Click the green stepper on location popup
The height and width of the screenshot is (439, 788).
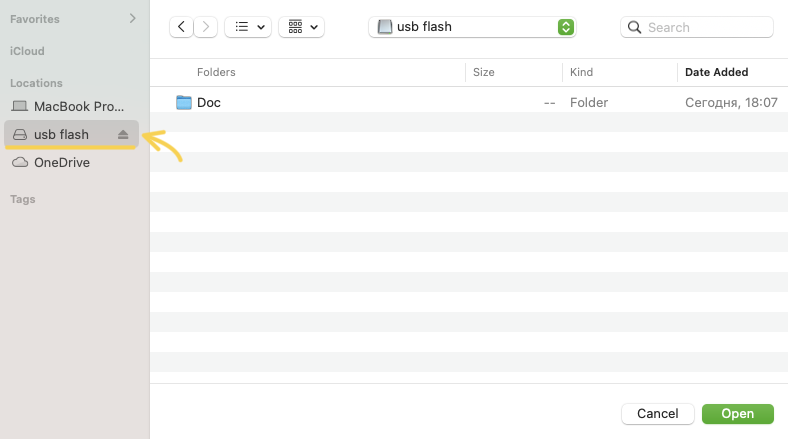click(566, 27)
